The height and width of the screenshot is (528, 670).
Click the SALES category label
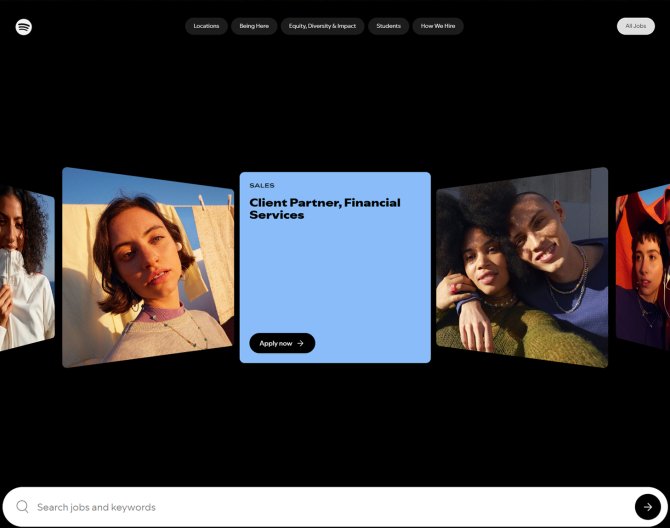(x=262, y=185)
